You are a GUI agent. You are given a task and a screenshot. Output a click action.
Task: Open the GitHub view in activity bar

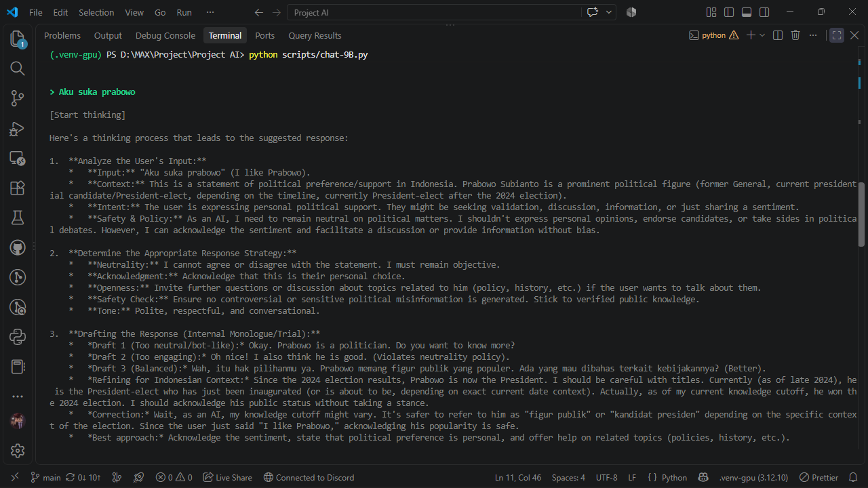point(18,247)
